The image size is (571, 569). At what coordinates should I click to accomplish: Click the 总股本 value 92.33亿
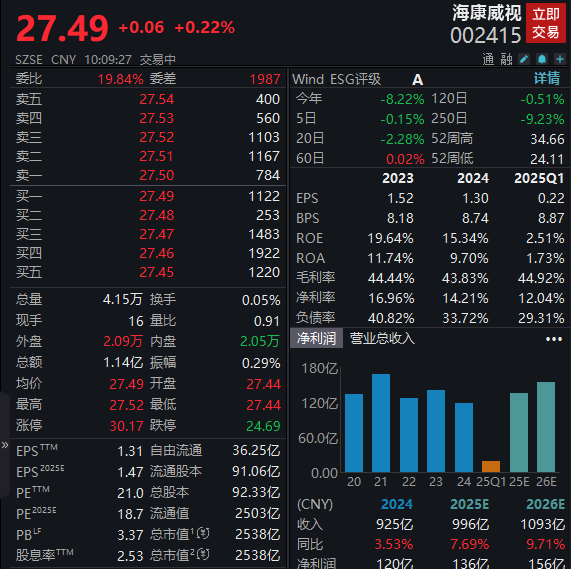point(256,493)
